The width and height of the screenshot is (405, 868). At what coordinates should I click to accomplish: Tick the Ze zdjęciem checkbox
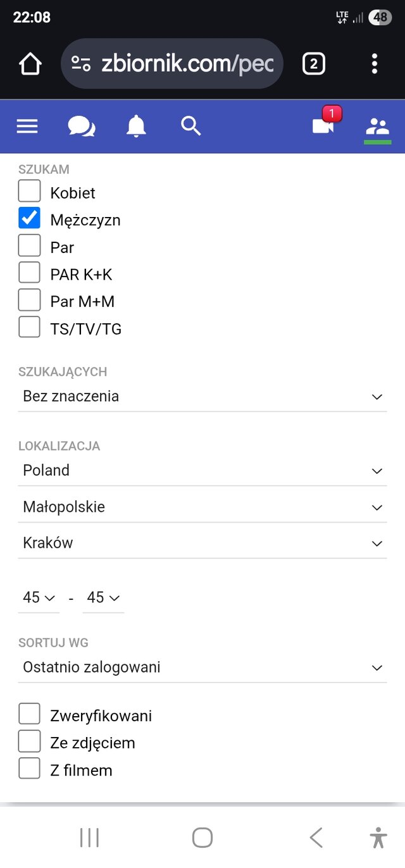click(x=29, y=741)
